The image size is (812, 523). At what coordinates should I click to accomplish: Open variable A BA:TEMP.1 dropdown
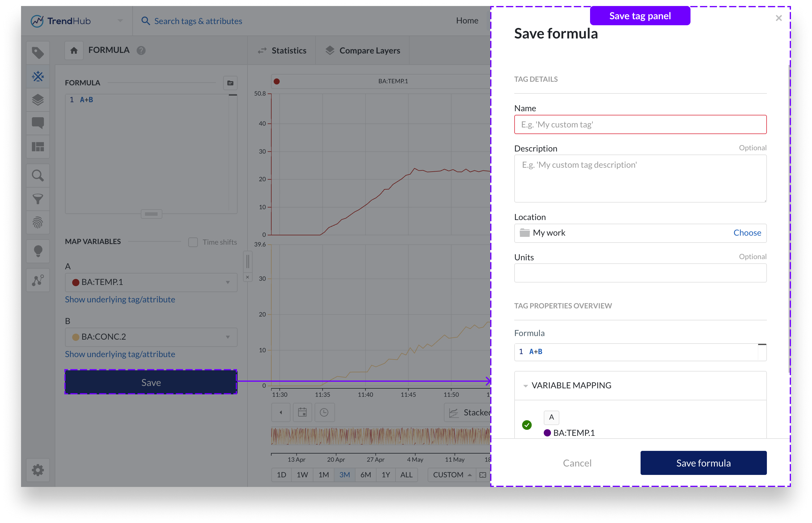click(x=151, y=282)
